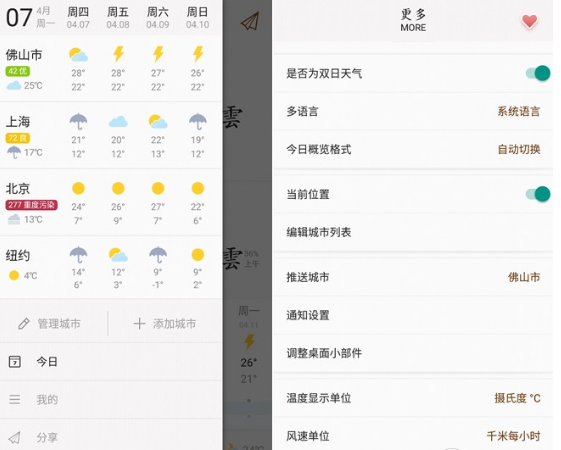Click 上海 partly cloudy icon for 周六
This screenshot has height=450, width=561.
click(158, 122)
